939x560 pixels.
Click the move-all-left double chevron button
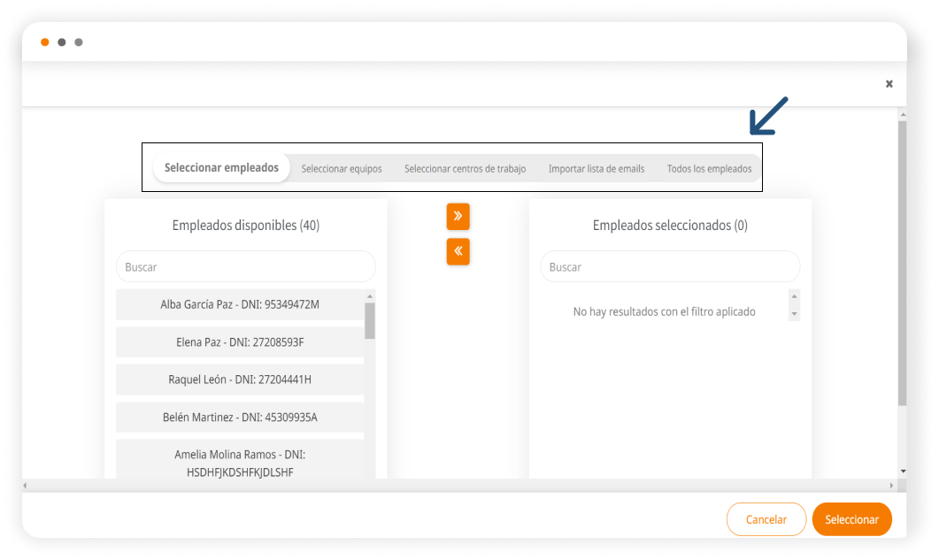(458, 251)
